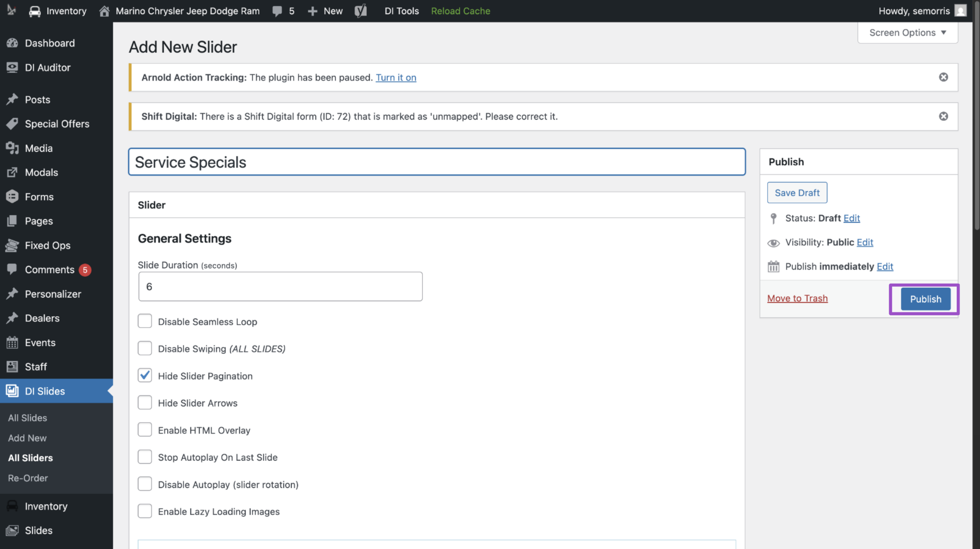The height and width of the screenshot is (549, 980).
Task: Open Modals in sidebar
Action: [41, 172]
